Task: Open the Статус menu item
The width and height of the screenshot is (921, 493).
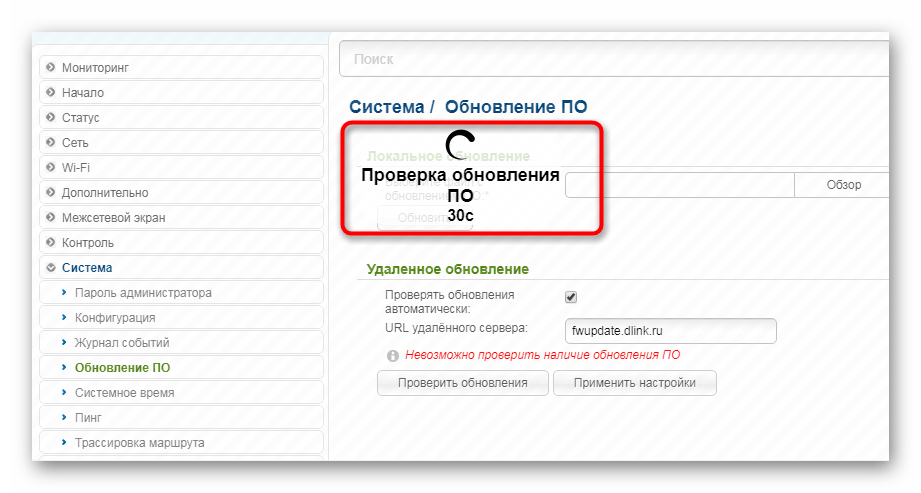Action: (181, 118)
